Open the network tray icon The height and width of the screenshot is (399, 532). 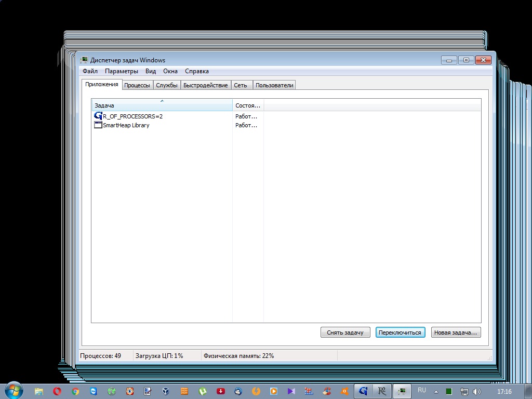(464, 392)
